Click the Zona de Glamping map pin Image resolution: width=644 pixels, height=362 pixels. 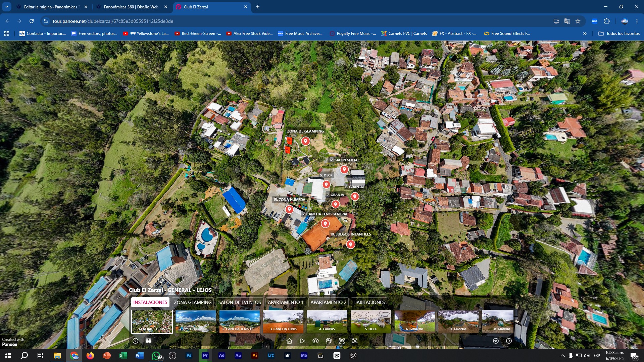pyautogui.click(x=305, y=141)
